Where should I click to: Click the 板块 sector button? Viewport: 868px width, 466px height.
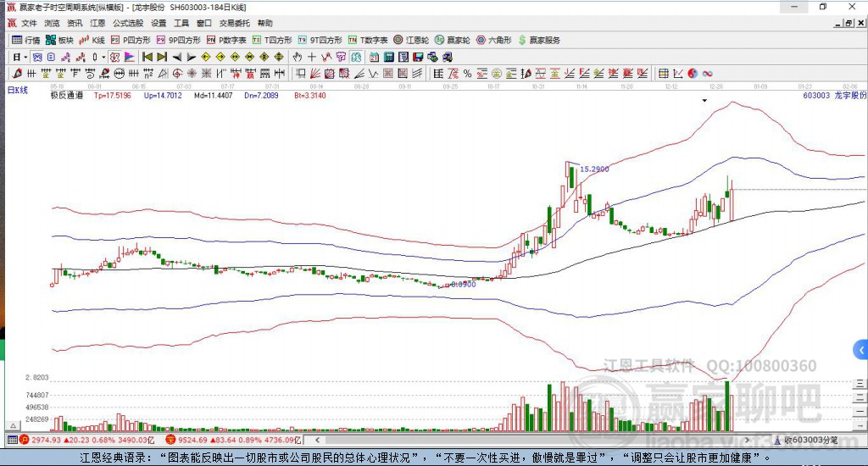tap(60, 40)
